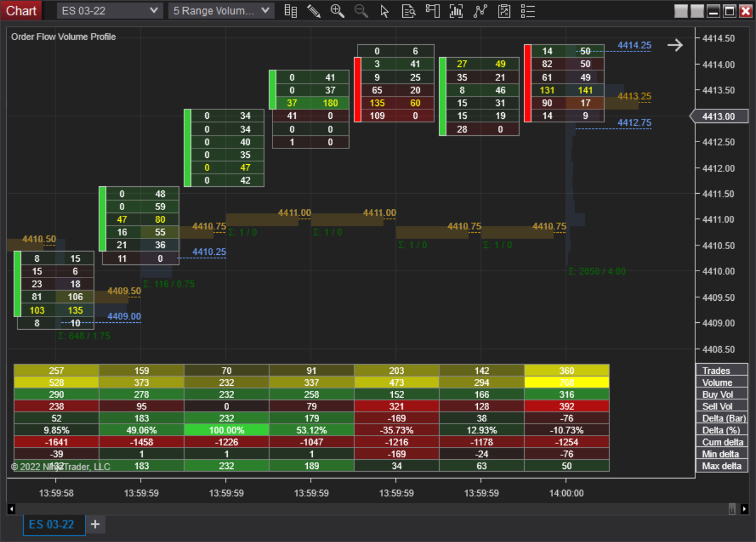Viewport: 756px width, 542px height.
Task: Click the Trades row label
Action: pos(722,370)
